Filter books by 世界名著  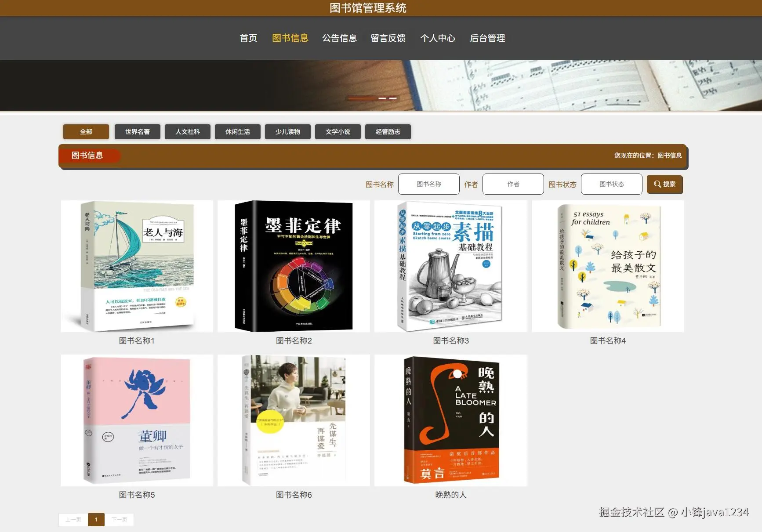tap(138, 132)
